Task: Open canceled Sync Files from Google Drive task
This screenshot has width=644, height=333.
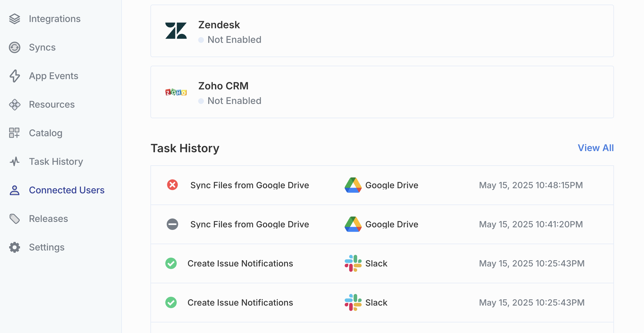Action: tap(250, 224)
